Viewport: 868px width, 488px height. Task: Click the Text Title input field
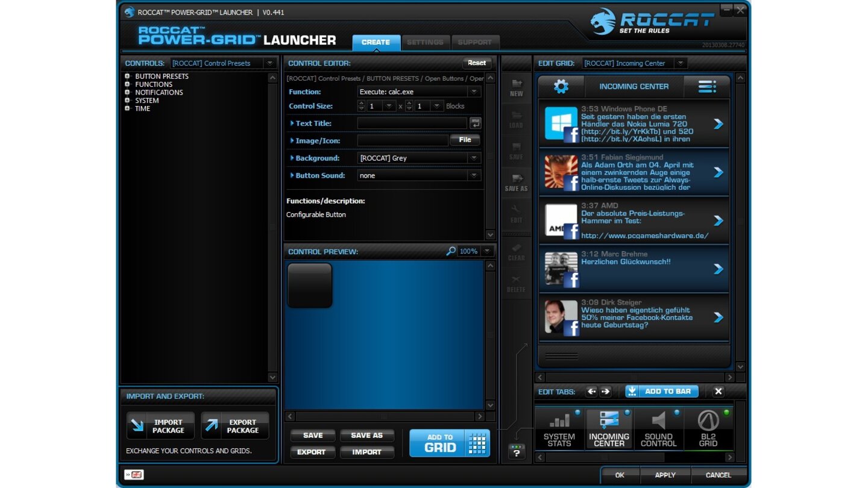click(412, 123)
